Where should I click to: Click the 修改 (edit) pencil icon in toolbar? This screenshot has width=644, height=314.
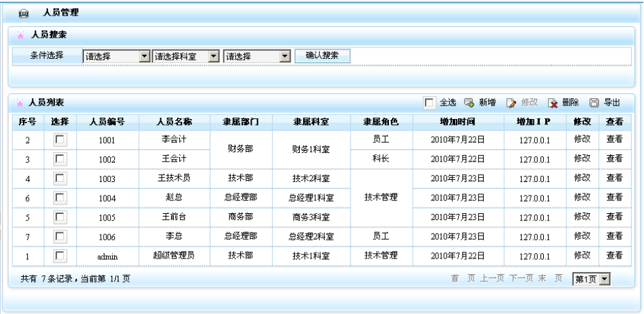click(511, 103)
